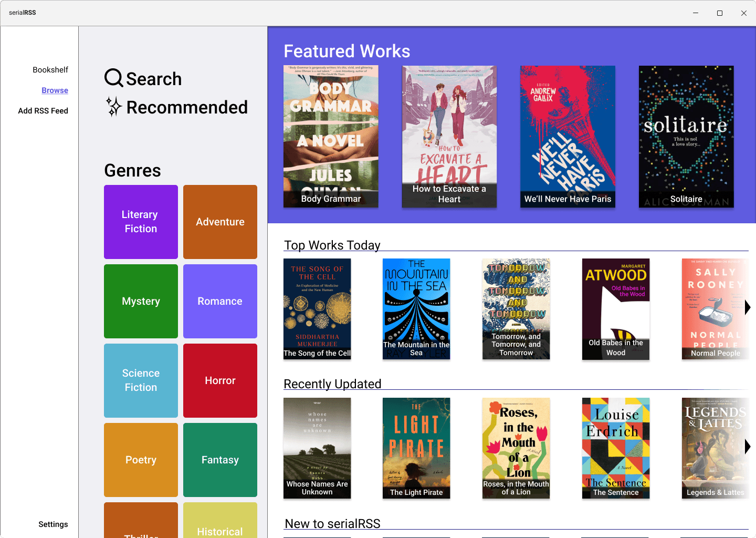Image resolution: width=756 pixels, height=538 pixels.
Task: Select the Browse sidebar link
Action: (55, 90)
